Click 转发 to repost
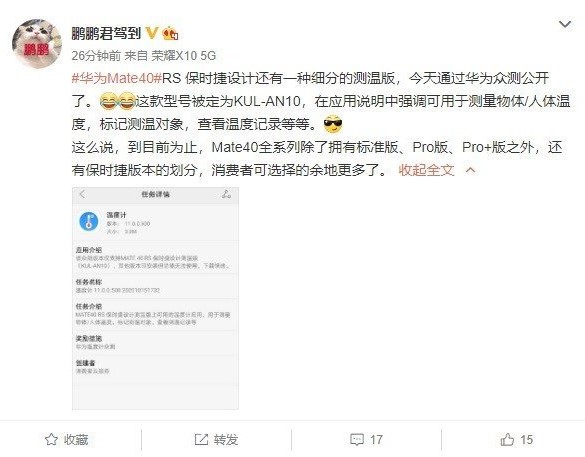 pos(226,439)
